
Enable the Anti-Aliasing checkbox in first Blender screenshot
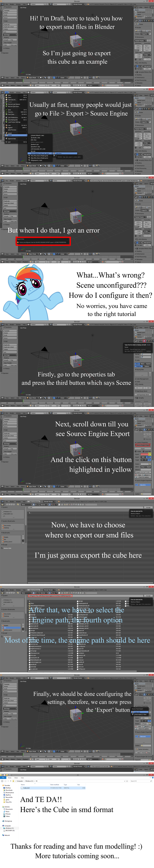point(137,63)
